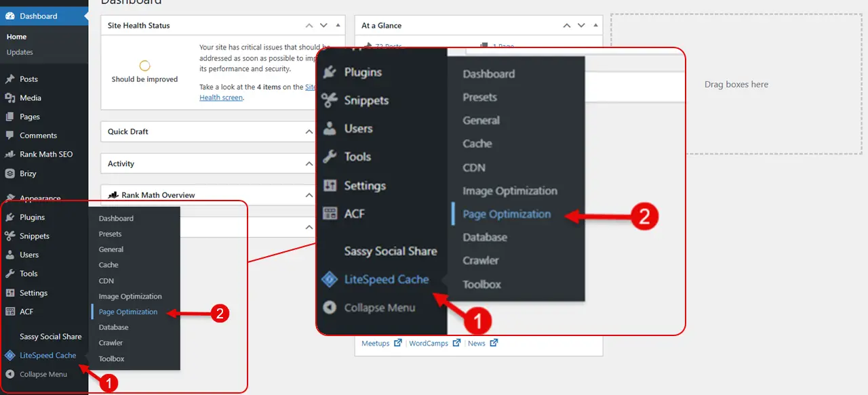Toggle Site Health Status panel collapse triangle

[337, 26]
